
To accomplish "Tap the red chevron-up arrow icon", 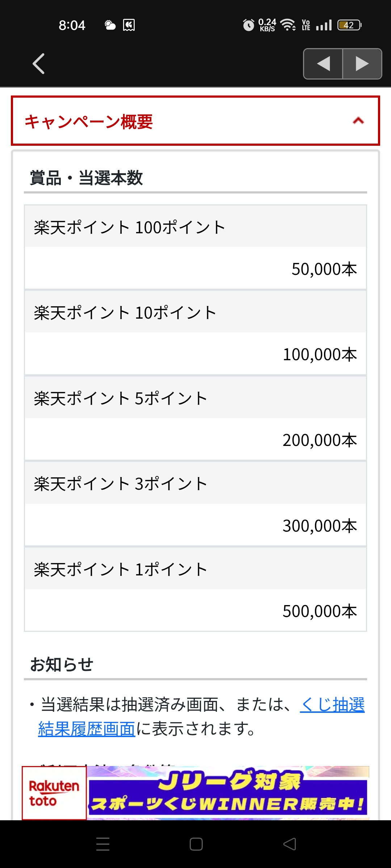I will coord(358,121).
